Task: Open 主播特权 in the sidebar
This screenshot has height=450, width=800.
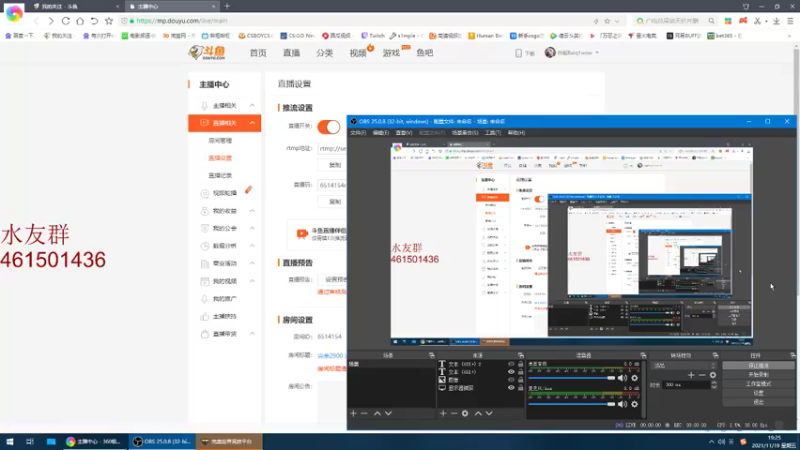Action: click(x=224, y=316)
